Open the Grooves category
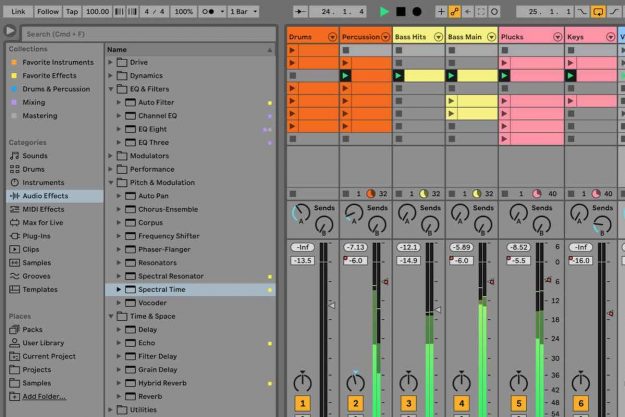This screenshot has height=417, width=625. (36, 276)
